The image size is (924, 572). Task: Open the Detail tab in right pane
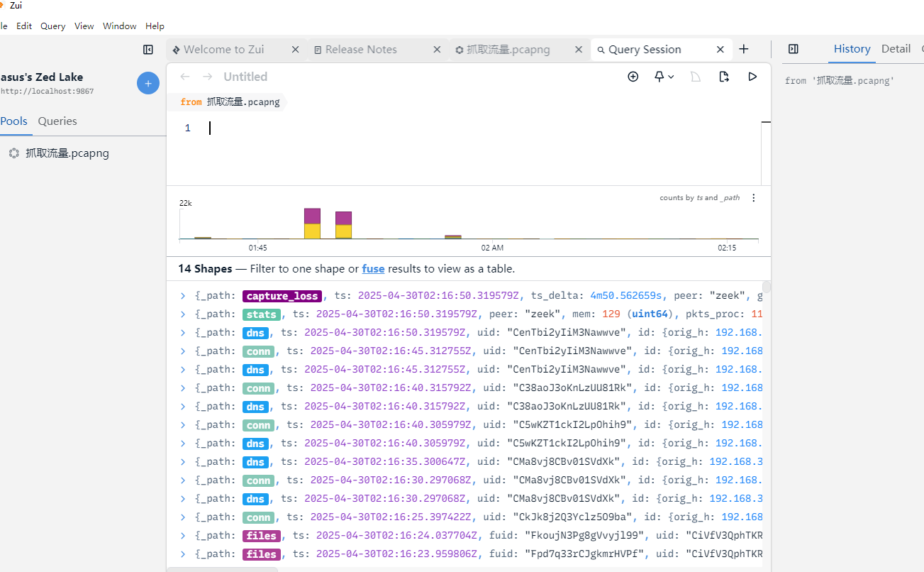[896, 49]
